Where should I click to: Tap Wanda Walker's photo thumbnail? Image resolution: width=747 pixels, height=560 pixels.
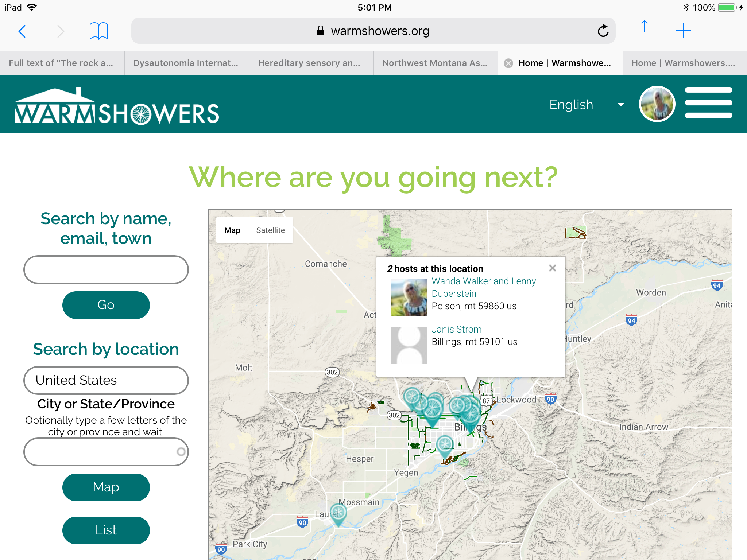(409, 297)
